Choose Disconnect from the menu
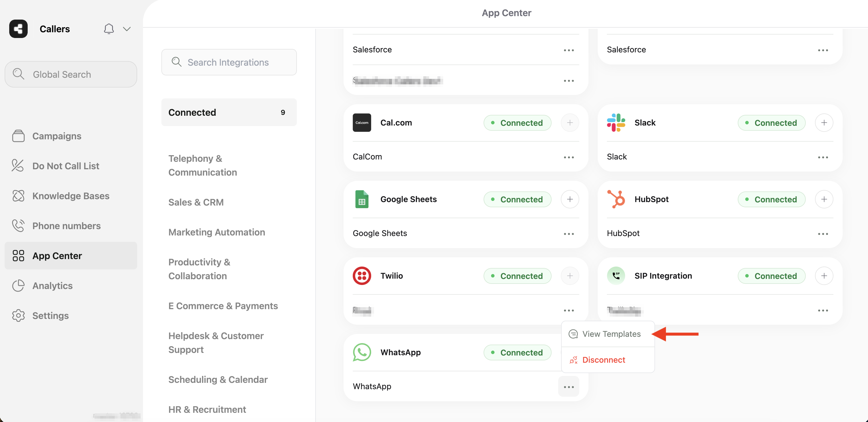Screen dimensions: 868x422 point(608,360)
